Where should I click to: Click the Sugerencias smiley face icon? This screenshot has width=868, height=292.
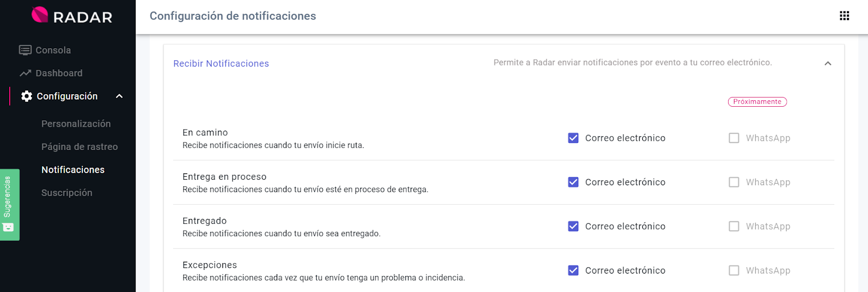[8, 227]
